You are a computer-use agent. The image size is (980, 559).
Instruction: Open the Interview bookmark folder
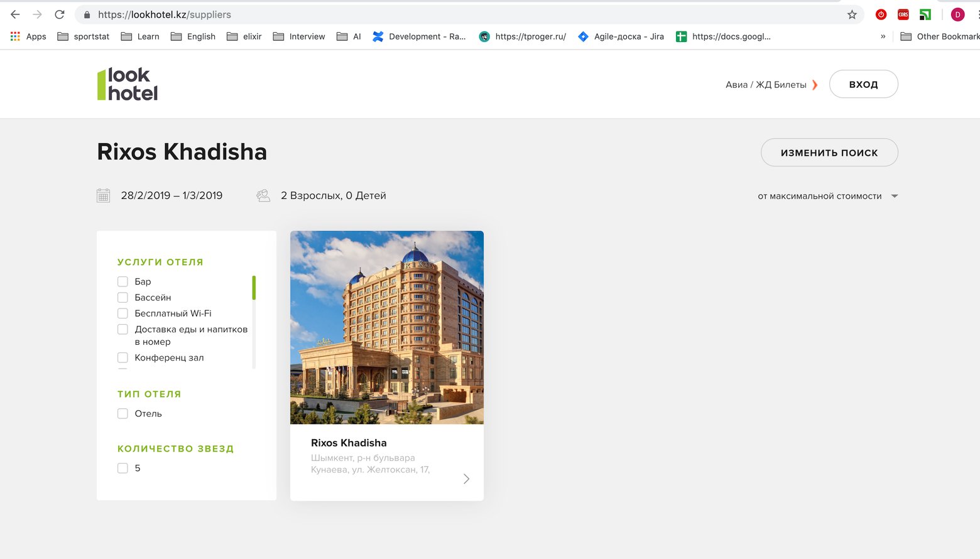(299, 36)
